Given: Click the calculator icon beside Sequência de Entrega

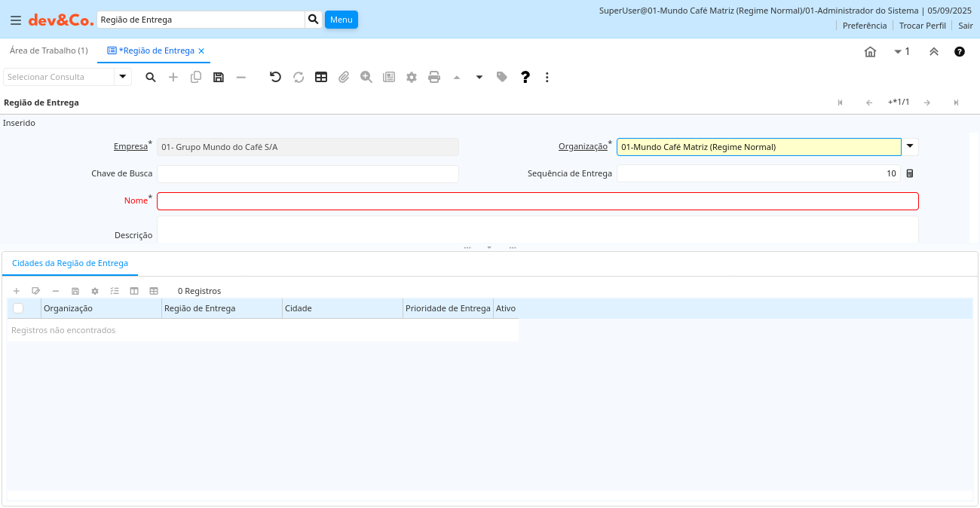Looking at the screenshot, I should click(910, 173).
